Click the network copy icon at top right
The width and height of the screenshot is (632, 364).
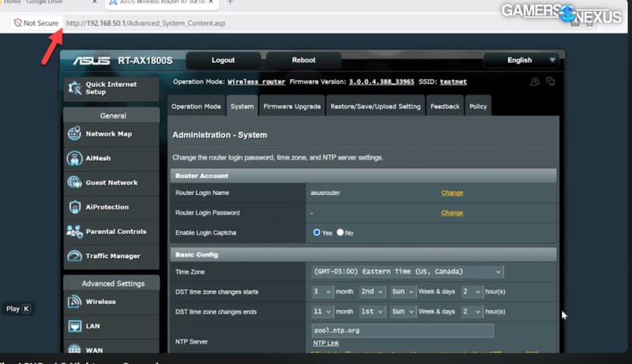(551, 81)
